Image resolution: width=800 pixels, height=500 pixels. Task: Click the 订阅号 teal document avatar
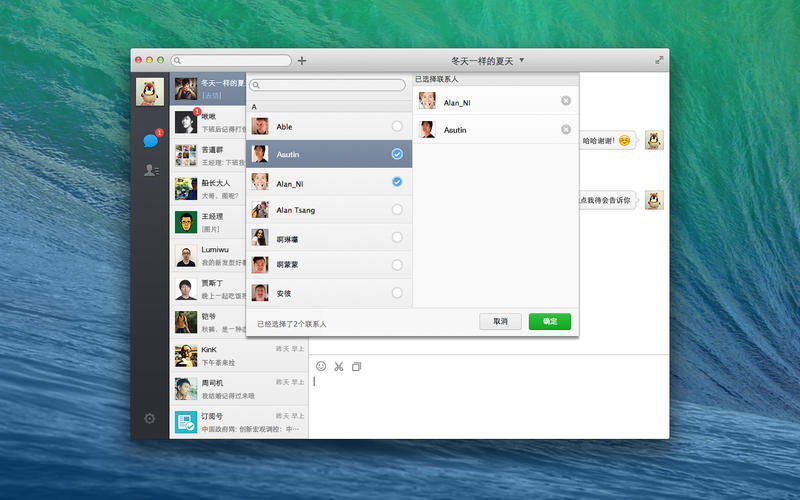pyautogui.click(x=186, y=422)
